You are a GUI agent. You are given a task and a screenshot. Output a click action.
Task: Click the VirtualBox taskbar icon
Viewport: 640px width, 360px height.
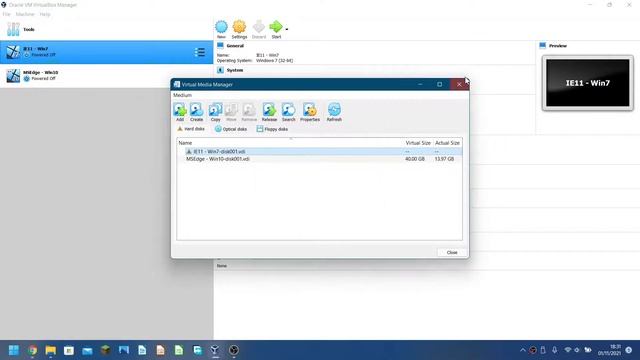pos(215,350)
